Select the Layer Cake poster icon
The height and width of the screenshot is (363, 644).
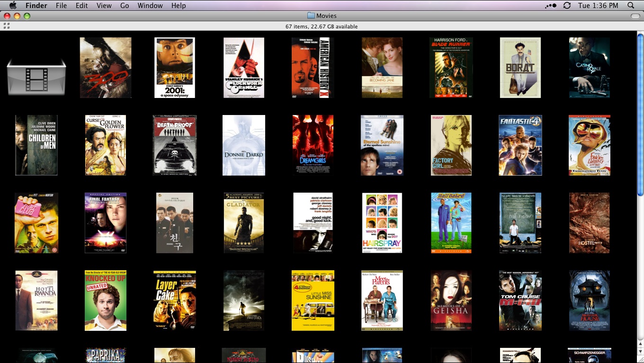click(x=175, y=301)
